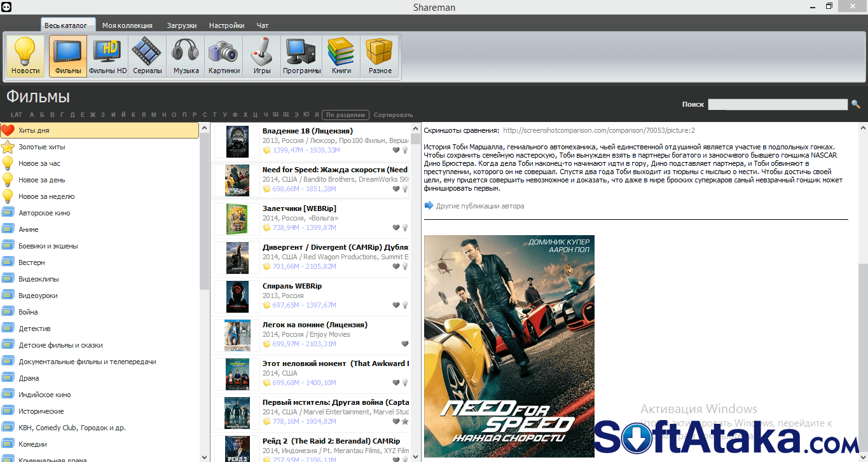Filter movies by the letter Ф
The image size is (868, 462).
coord(235,115)
